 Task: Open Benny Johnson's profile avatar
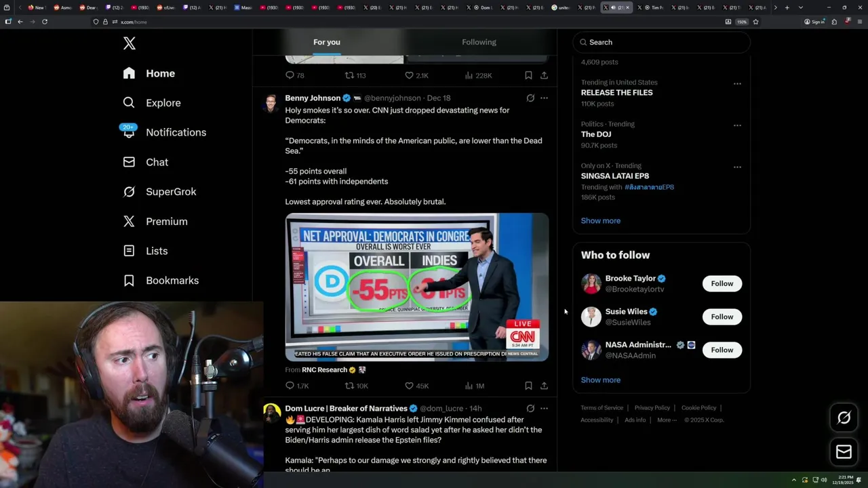(271, 104)
